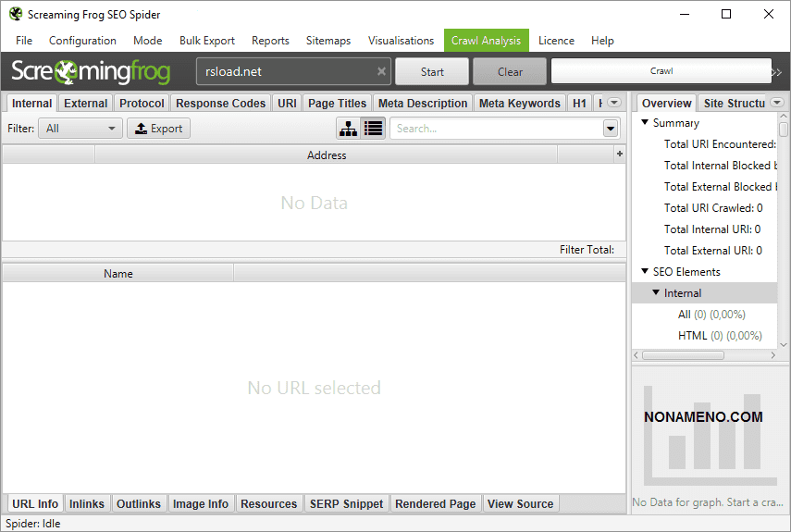
Task: Collapse the Summary tree section
Action: coord(645,123)
